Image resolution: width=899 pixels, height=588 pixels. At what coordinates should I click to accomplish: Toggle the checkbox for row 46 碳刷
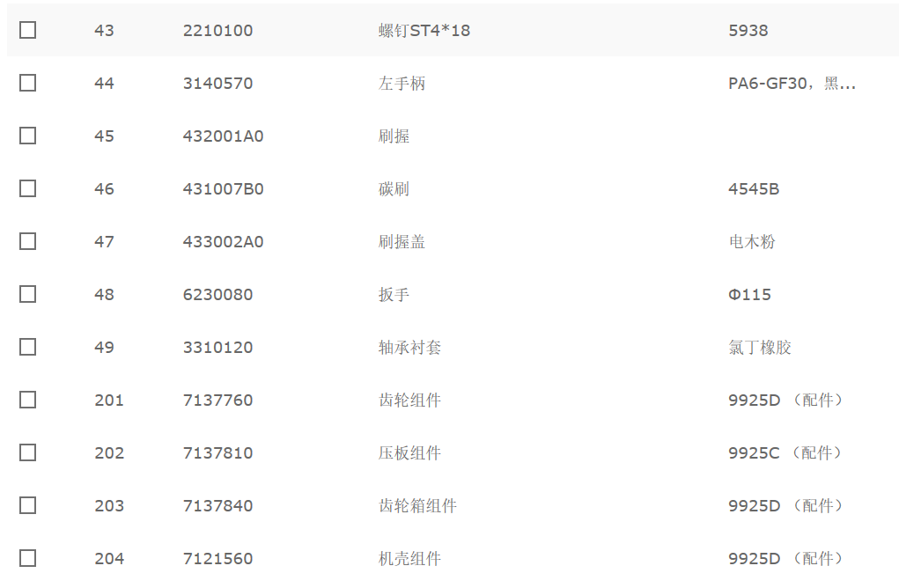pos(27,188)
